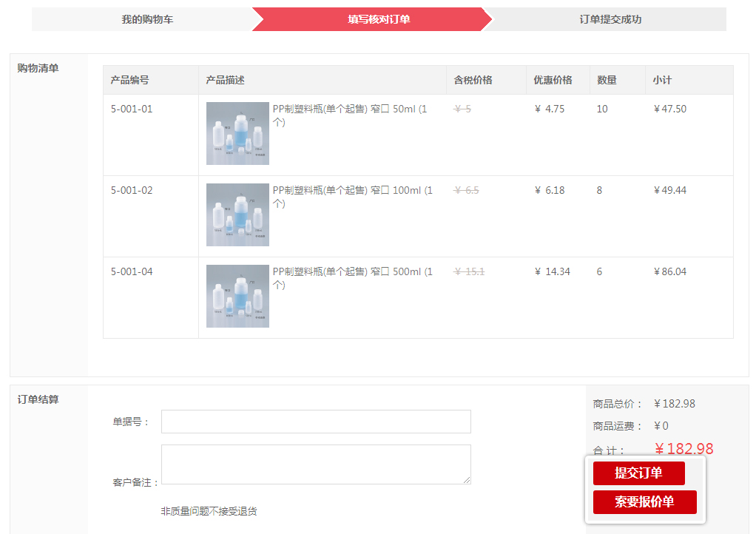Screen dimensions: 756x534
Task: Click the 小计 column header
Action: click(x=662, y=80)
